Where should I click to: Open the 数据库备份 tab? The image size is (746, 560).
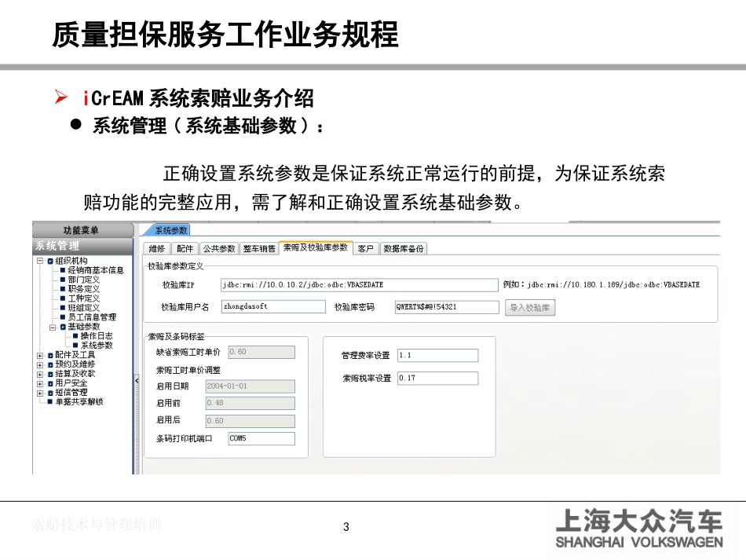coord(404,248)
